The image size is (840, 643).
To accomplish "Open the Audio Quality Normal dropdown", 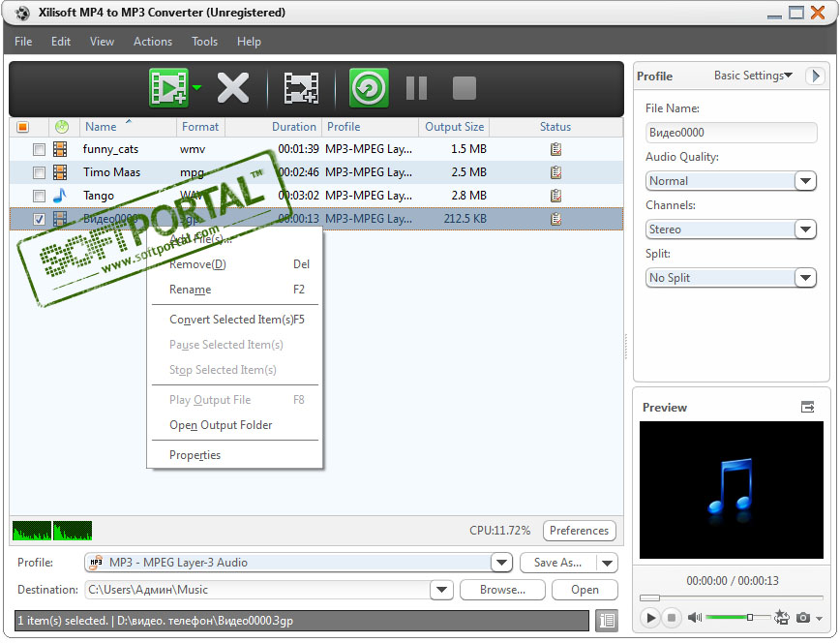I will pyautogui.click(x=804, y=181).
